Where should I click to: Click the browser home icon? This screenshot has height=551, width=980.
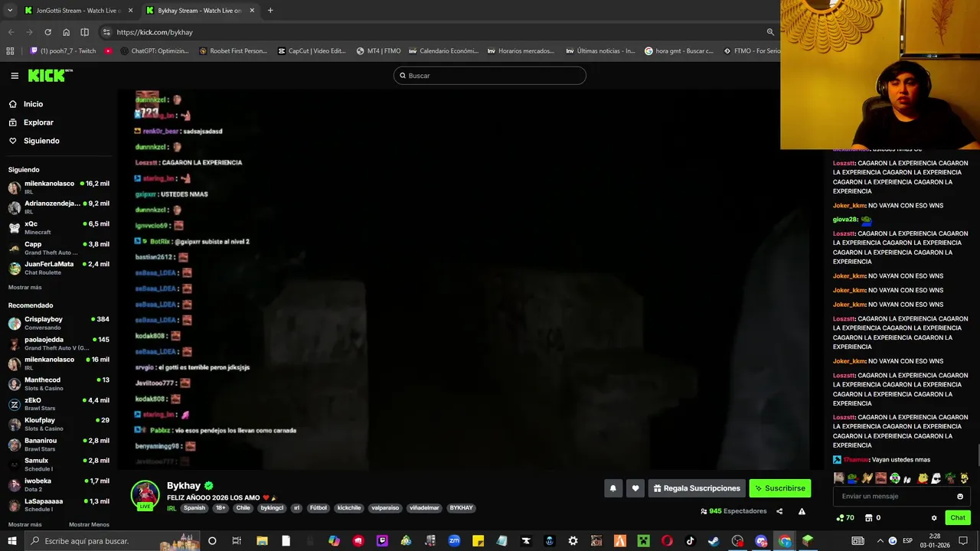pyautogui.click(x=66, y=32)
